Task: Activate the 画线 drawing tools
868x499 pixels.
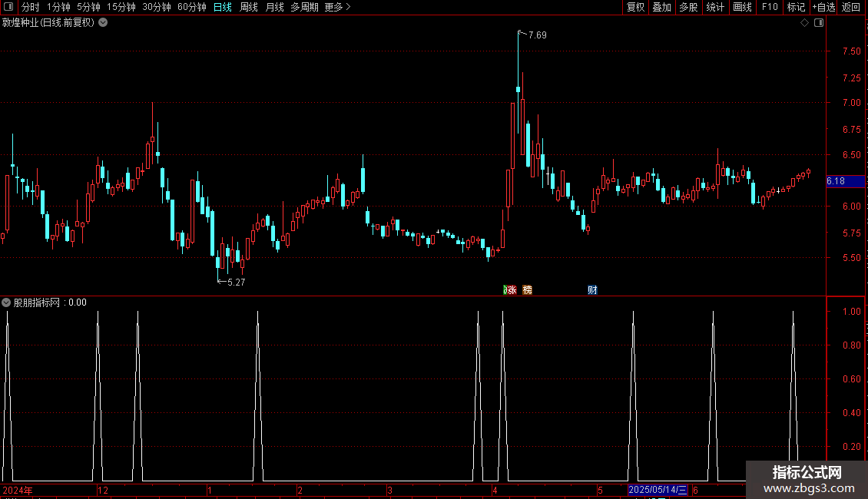Action: tap(742, 7)
